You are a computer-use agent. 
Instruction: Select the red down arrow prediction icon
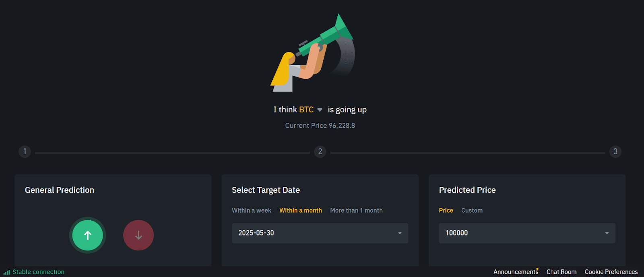[138, 235]
